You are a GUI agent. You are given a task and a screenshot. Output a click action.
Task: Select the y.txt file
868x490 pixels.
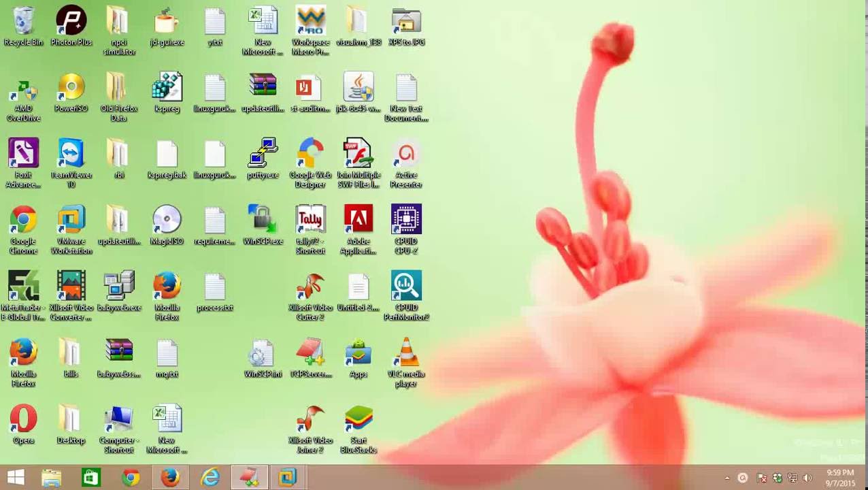click(x=215, y=20)
